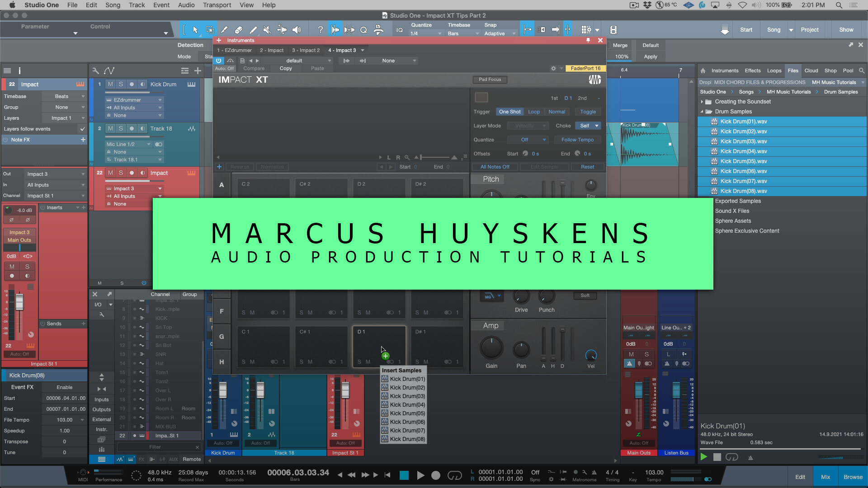
Task: Select the Mute tool
Action: [x=267, y=30]
